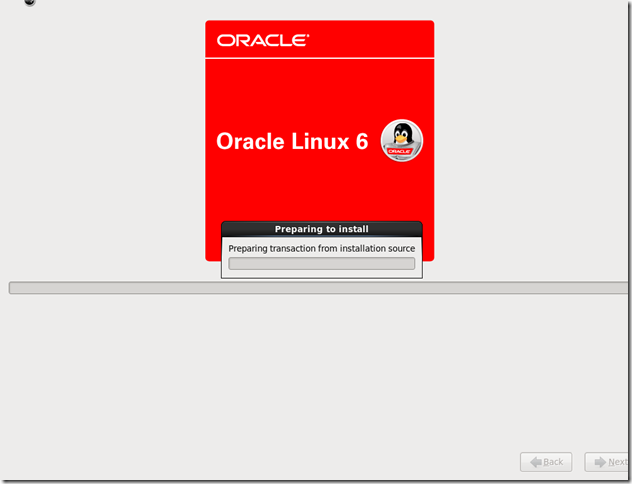Click the Preparing to install dialog title
Screen dimensions: 632x484
coord(322,229)
